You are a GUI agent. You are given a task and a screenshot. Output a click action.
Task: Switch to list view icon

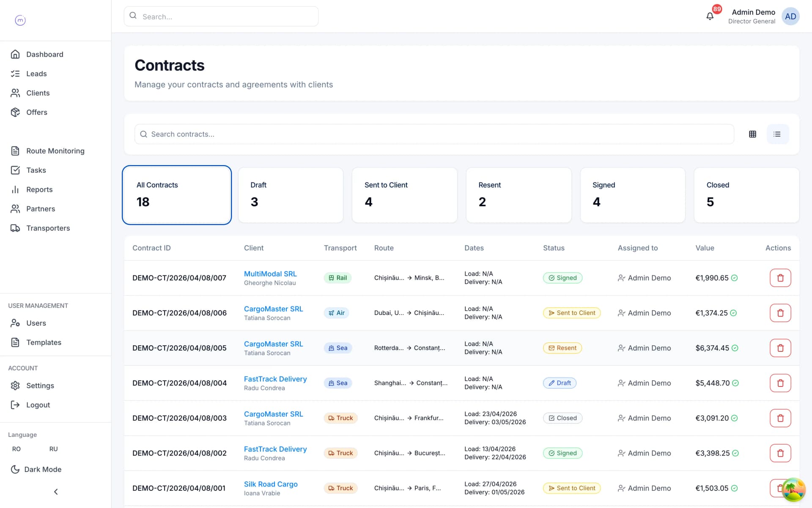point(777,134)
